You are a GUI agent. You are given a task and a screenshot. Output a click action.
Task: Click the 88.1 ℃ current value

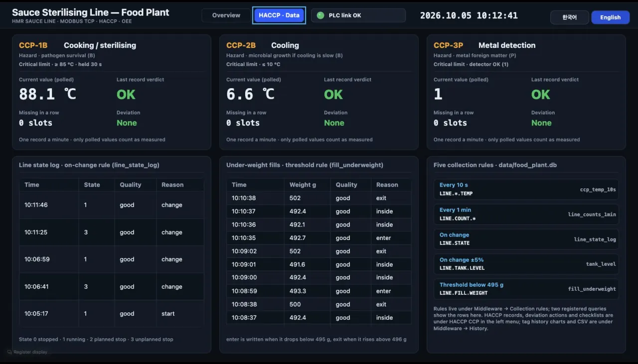click(x=48, y=94)
